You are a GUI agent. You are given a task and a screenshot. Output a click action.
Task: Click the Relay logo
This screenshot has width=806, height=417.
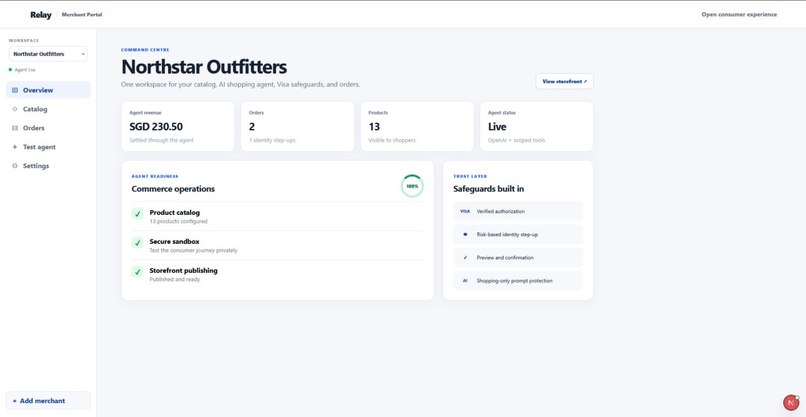41,15
